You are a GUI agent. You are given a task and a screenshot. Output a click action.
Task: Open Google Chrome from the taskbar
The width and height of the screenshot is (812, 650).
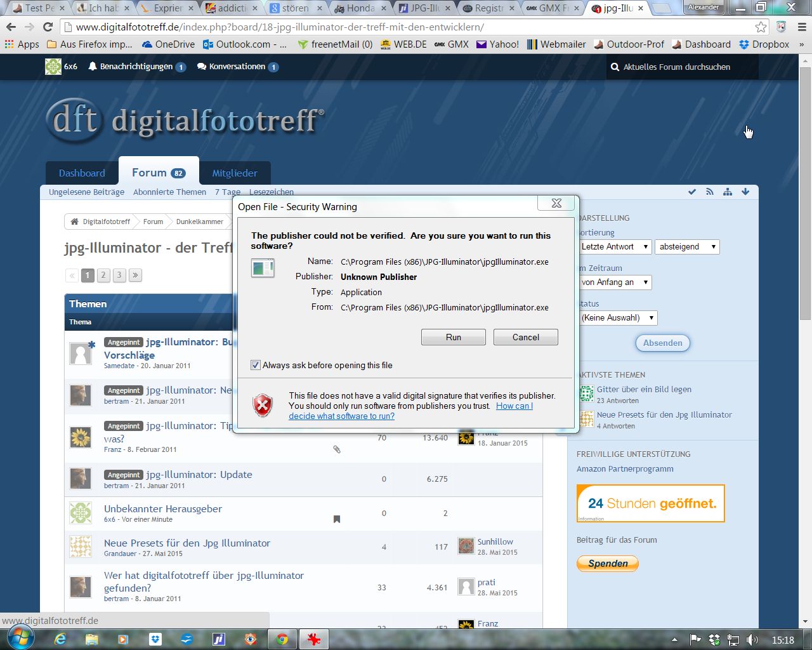[282, 639]
